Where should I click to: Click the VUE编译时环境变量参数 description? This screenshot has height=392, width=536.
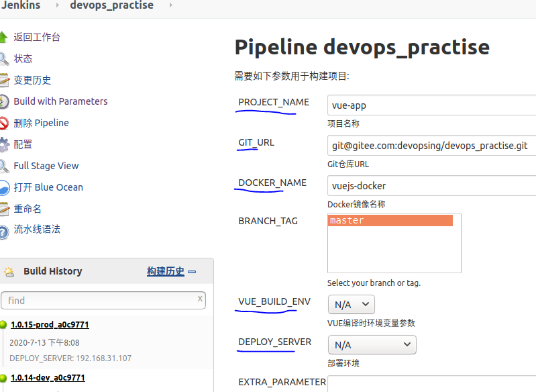[x=371, y=324]
